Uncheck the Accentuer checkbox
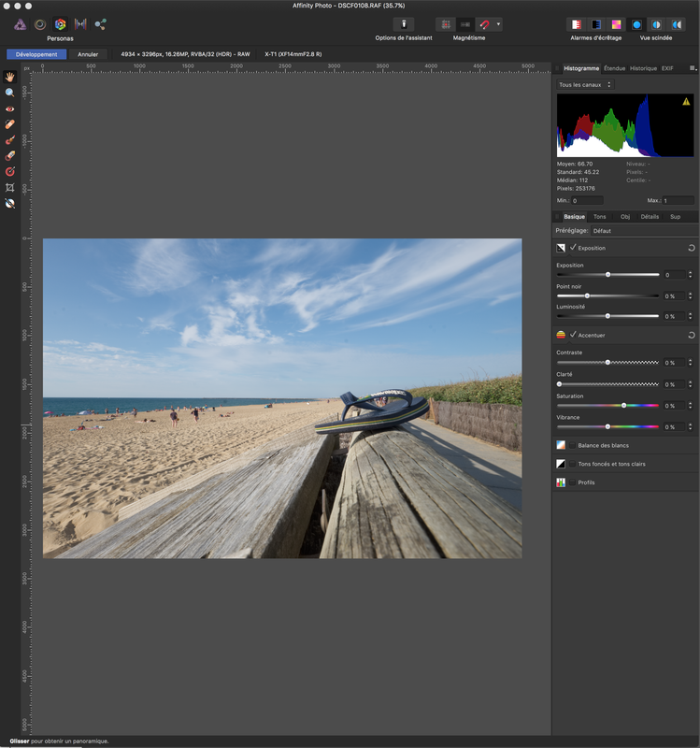This screenshot has width=700, height=748. (x=572, y=334)
